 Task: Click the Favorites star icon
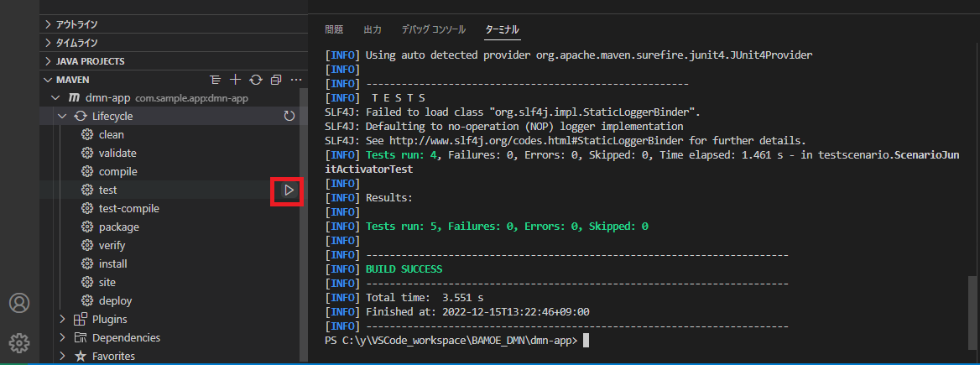pyautogui.click(x=80, y=357)
